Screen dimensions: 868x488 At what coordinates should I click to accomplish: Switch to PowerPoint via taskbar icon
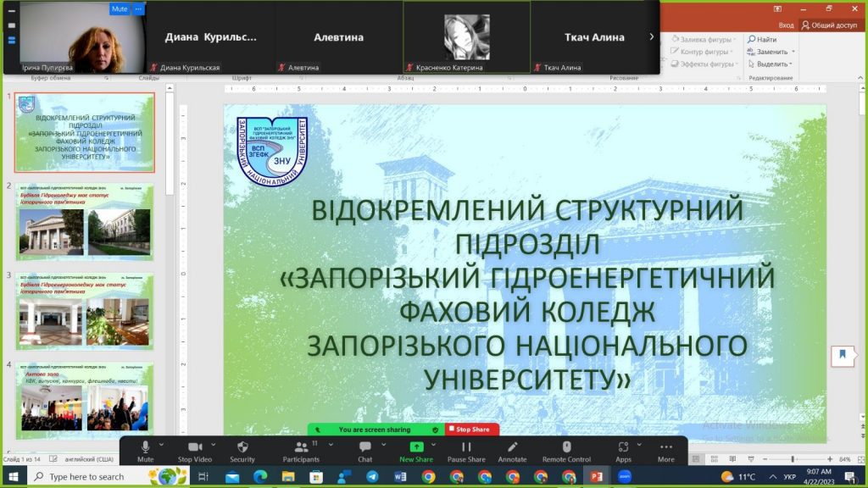click(596, 476)
